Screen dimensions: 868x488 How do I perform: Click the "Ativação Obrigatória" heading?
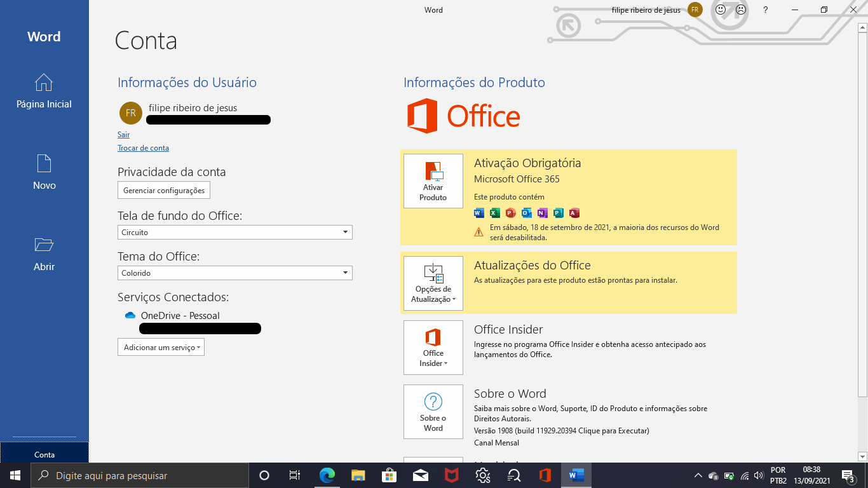click(527, 163)
